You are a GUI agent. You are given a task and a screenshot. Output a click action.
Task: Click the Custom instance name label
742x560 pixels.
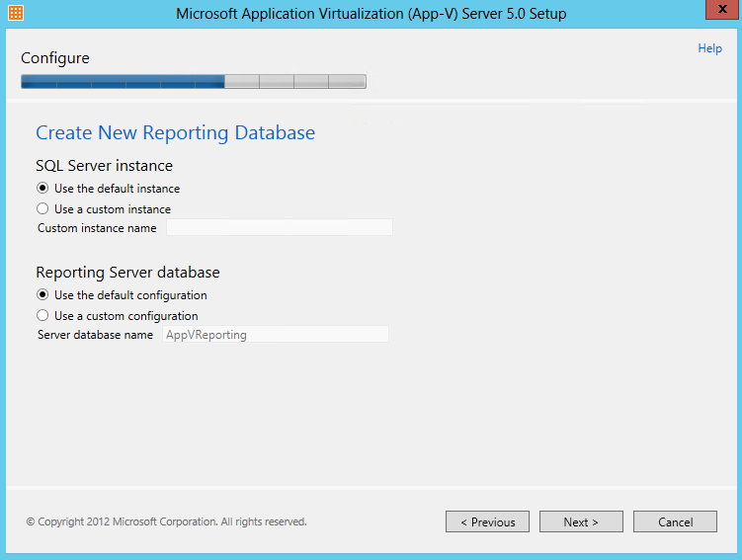[x=97, y=228]
